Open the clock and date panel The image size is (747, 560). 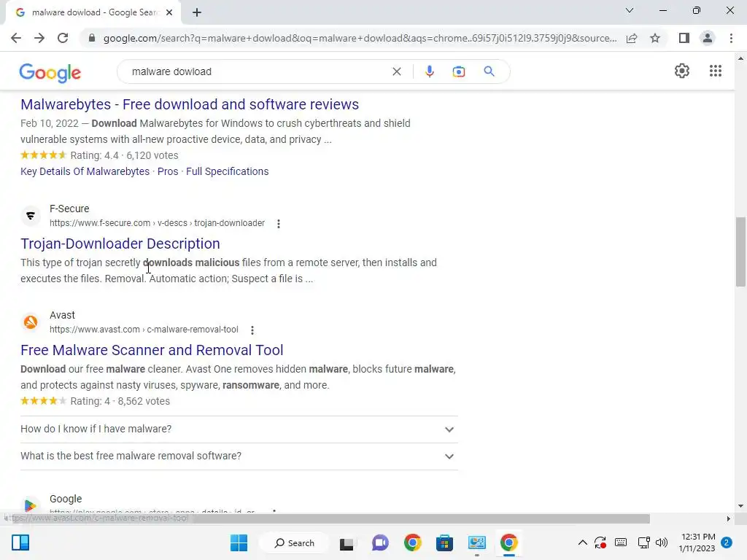[x=698, y=542]
